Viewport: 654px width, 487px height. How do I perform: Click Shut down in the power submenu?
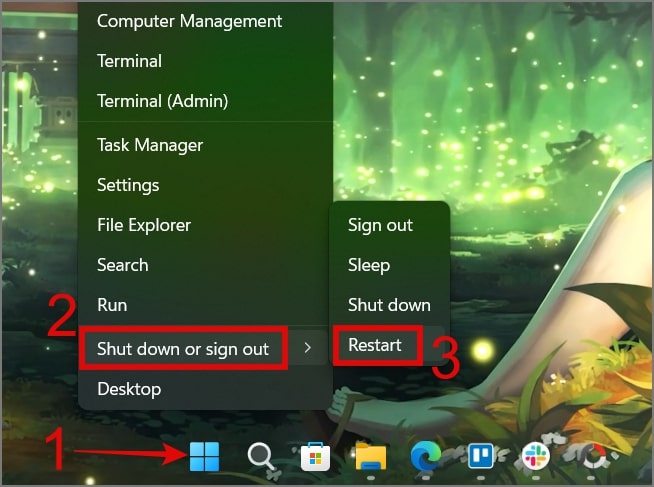point(389,305)
